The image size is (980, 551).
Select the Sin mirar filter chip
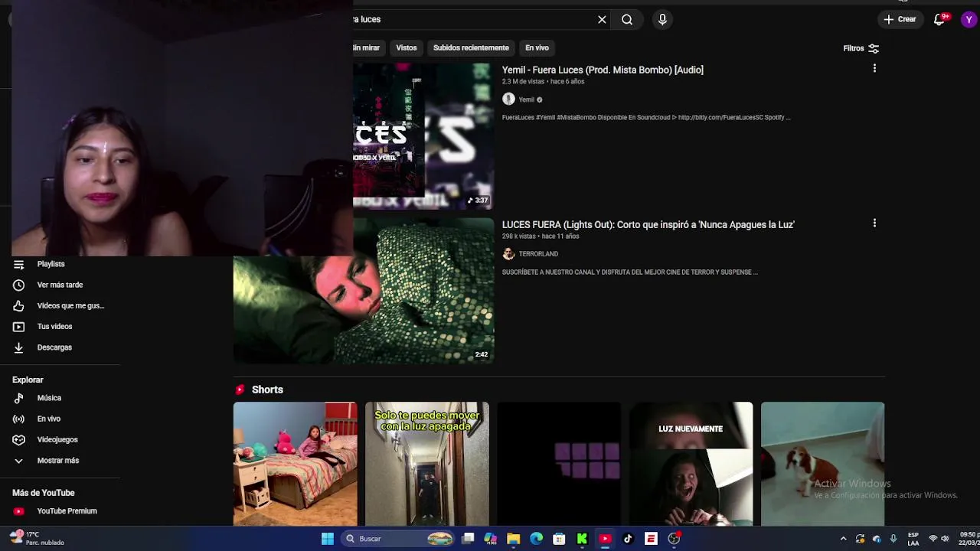[366, 47]
